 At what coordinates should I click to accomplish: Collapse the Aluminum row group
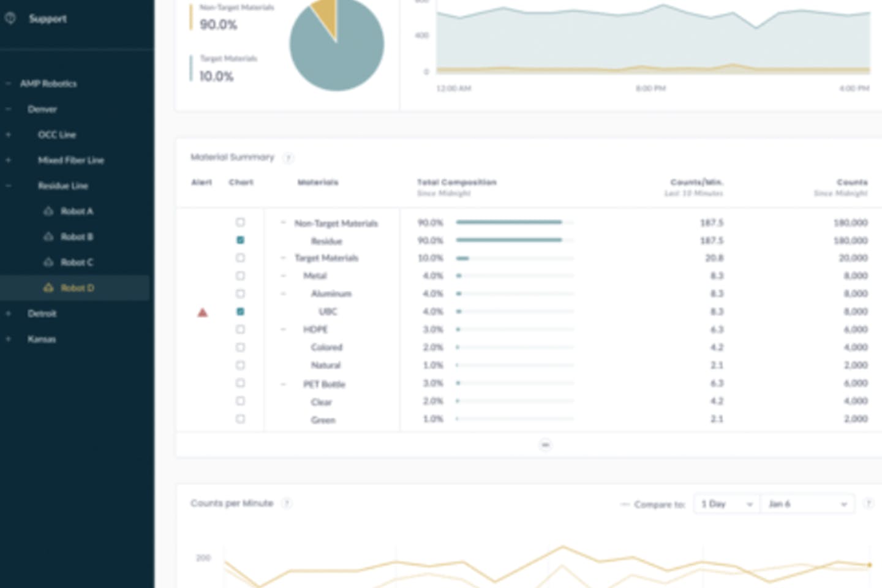coord(283,293)
